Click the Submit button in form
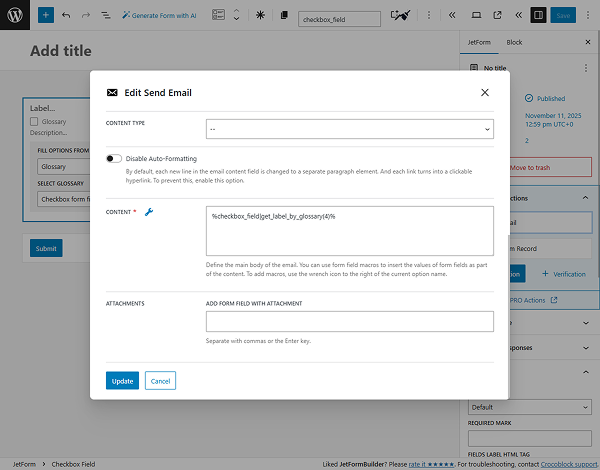The width and height of the screenshot is (600, 470). [46, 248]
